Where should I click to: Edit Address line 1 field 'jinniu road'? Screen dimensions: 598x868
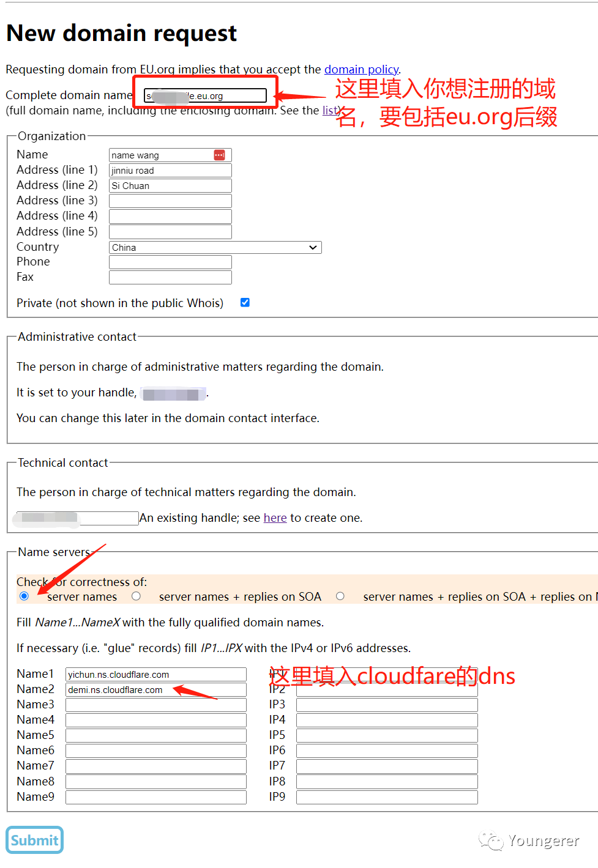[x=170, y=171]
